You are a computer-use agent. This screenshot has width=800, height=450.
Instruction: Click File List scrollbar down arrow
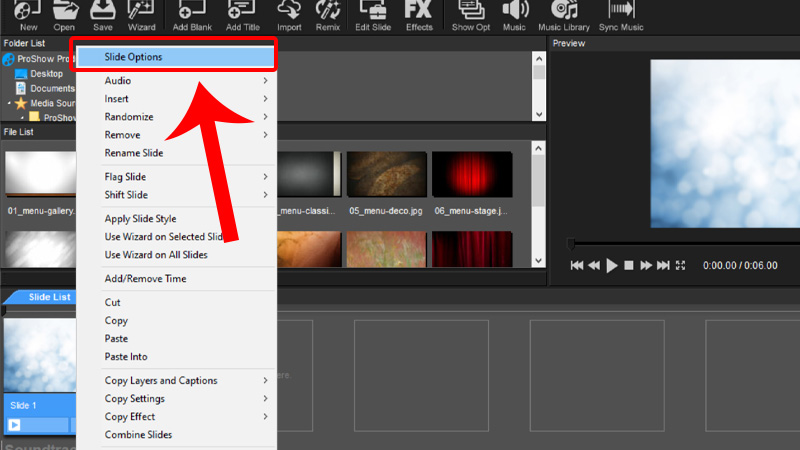(x=538, y=260)
